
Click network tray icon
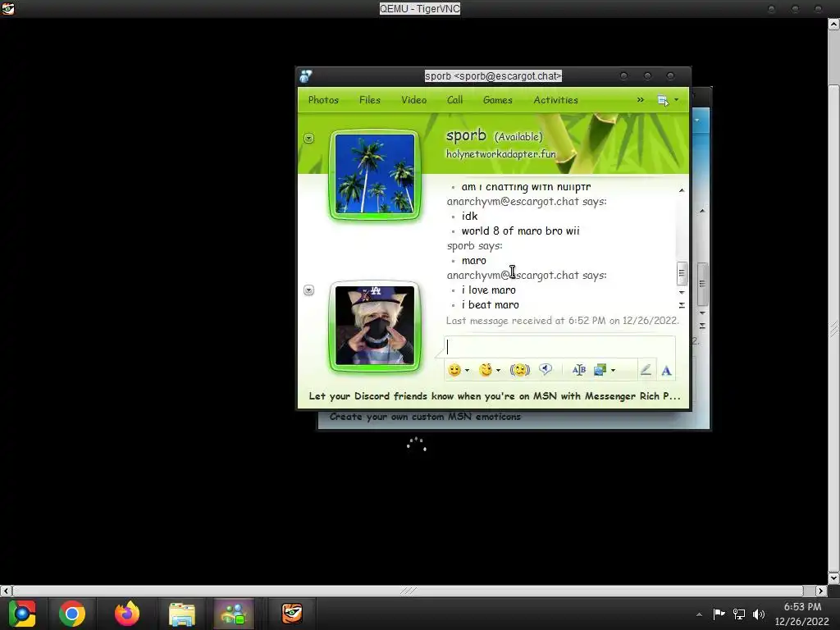click(739, 614)
